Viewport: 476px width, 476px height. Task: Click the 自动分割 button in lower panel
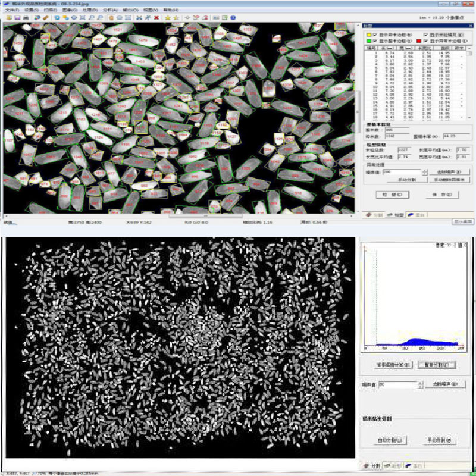[x=389, y=440]
